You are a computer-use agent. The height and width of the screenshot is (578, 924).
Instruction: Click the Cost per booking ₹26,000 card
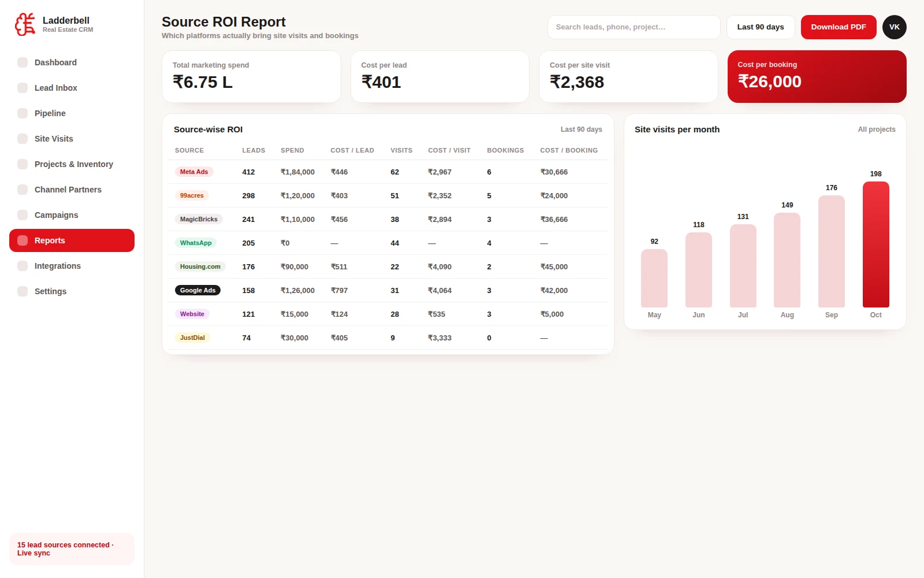pyautogui.click(x=817, y=76)
